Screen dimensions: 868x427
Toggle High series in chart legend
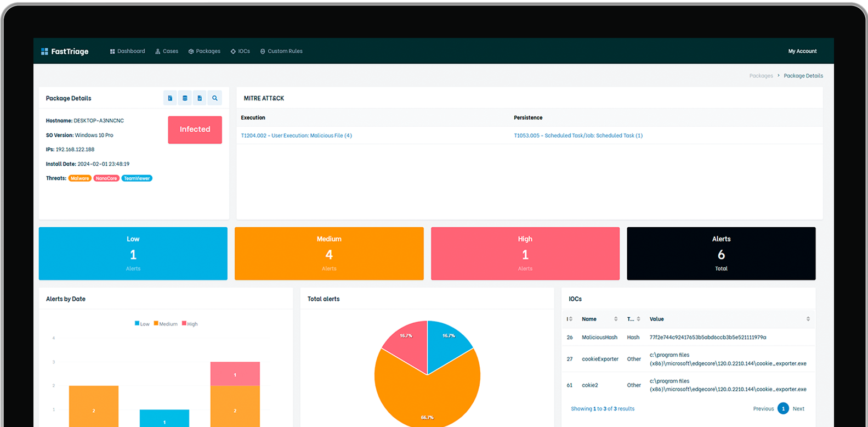(190, 324)
